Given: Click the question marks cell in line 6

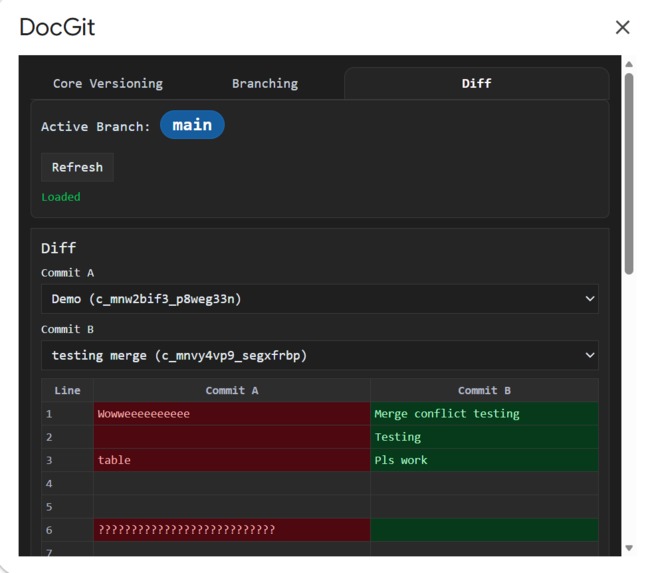Looking at the screenshot, I should click(x=232, y=530).
